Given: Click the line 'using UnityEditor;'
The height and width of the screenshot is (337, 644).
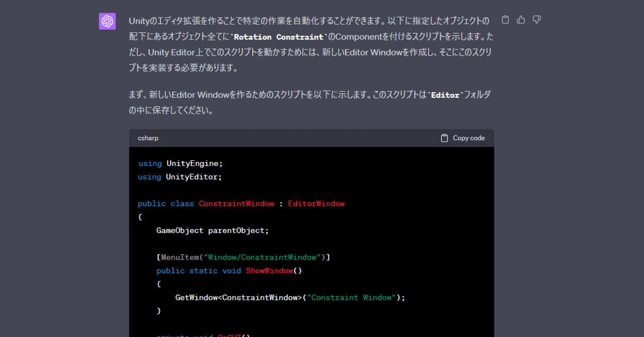Looking at the screenshot, I should coord(180,177).
